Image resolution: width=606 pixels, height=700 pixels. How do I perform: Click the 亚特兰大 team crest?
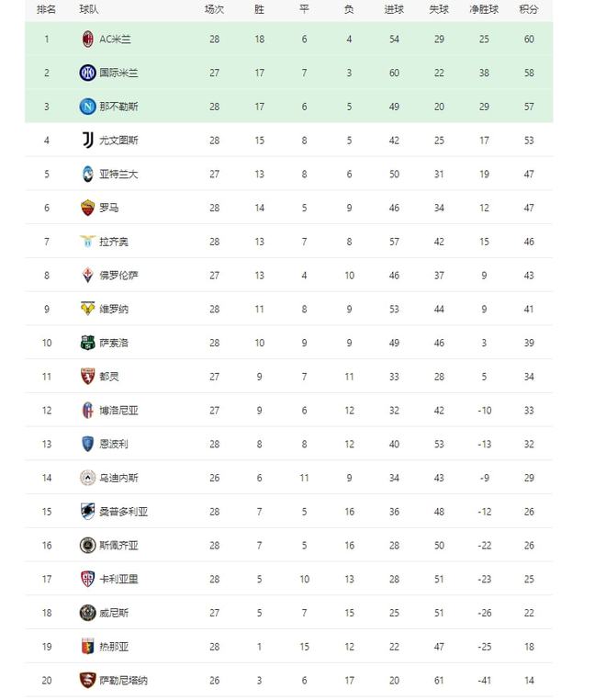click(x=88, y=175)
